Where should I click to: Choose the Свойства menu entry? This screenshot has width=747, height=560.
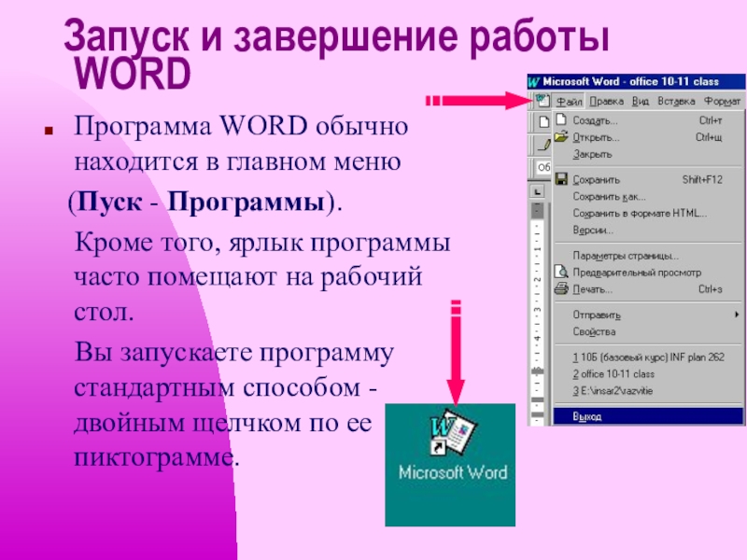648,331
